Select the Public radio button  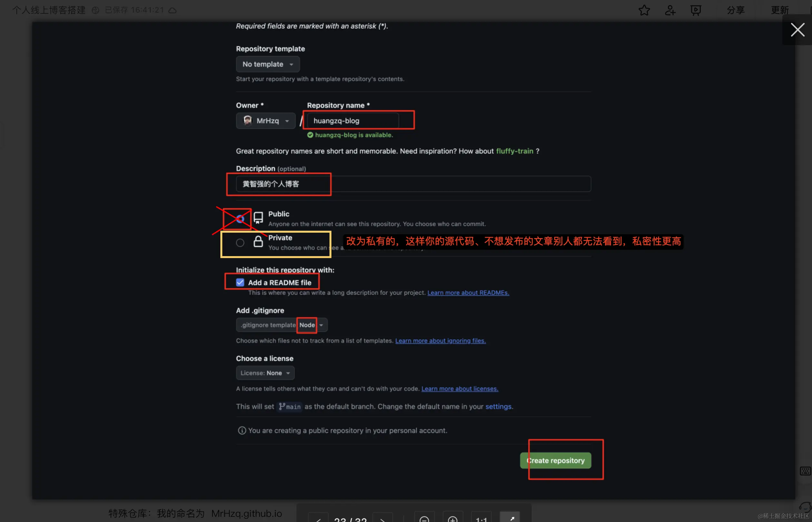240,219
